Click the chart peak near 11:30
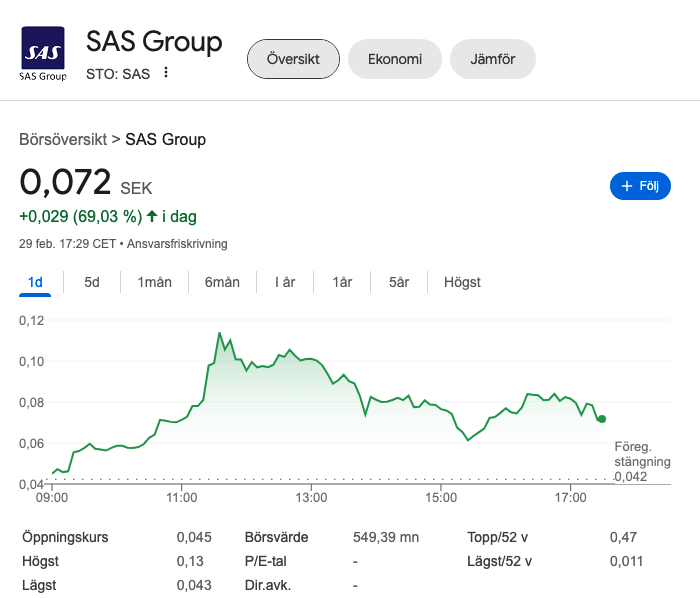The height and width of the screenshot is (598, 700). pos(219,333)
